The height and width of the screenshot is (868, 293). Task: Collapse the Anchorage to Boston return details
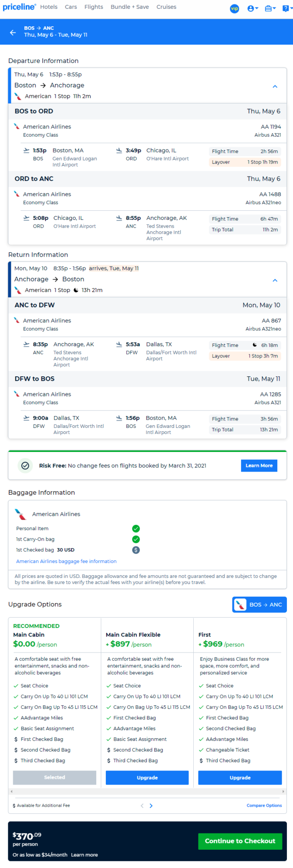tap(275, 280)
